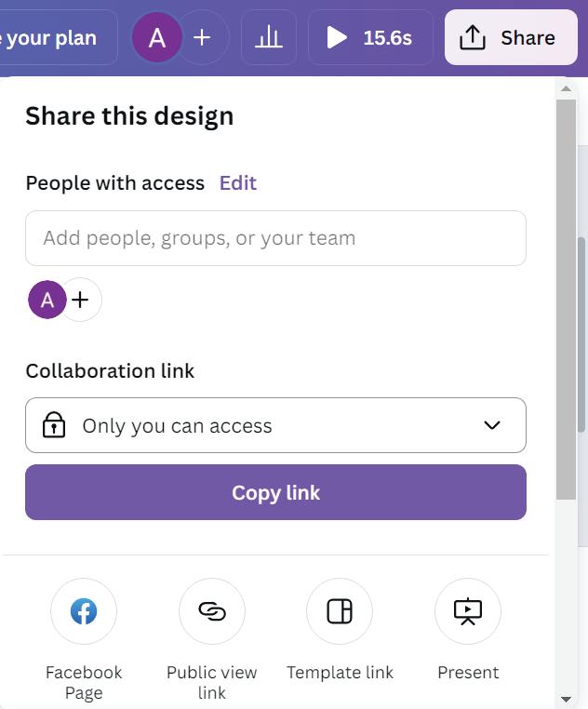588x709 pixels.
Task: Focus the Add people, groups, or team field
Action: point(275,238)
